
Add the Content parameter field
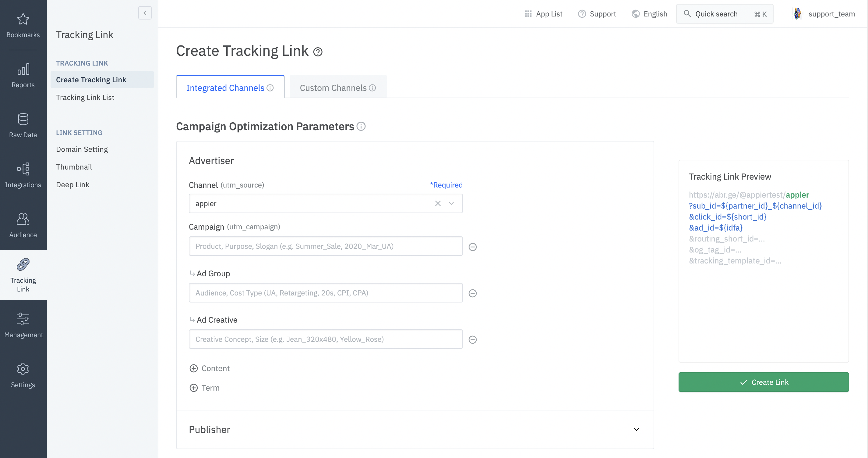194,368
